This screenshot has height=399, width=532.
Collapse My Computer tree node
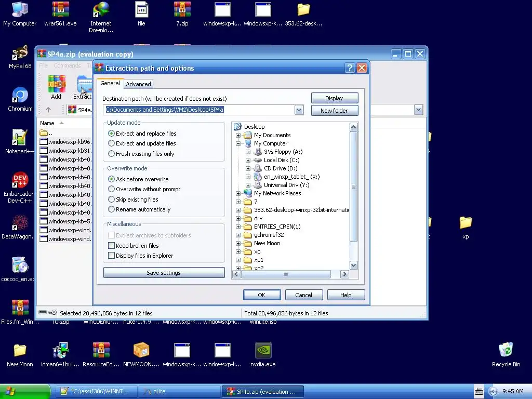(x=238, y=143)
